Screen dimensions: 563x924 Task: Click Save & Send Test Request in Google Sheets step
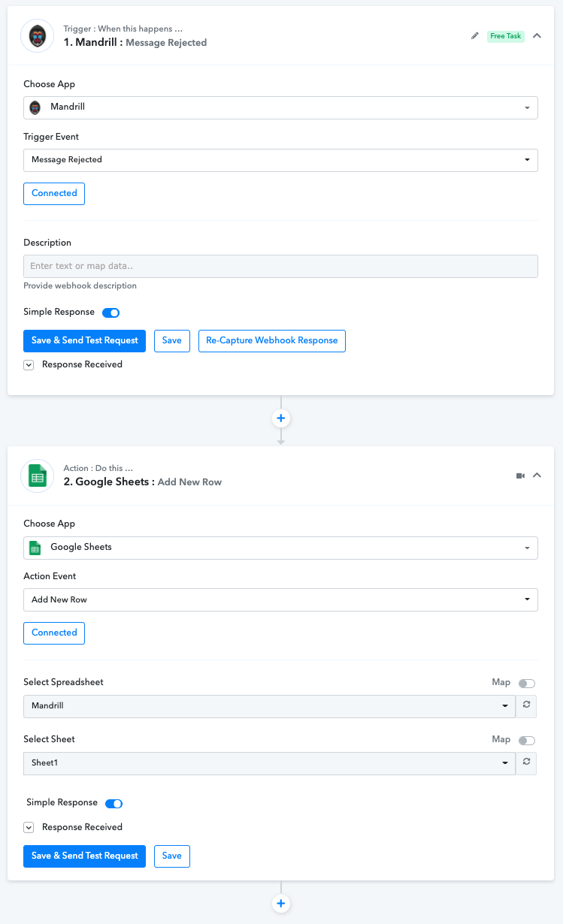85,856
